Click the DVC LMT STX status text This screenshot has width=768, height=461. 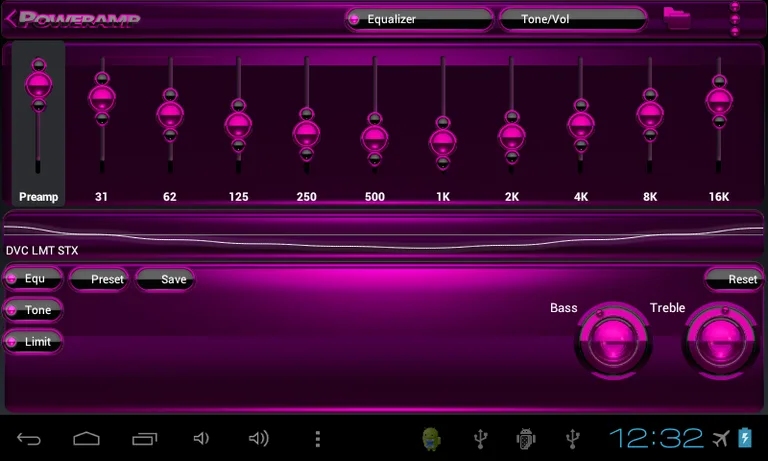(x=42, y=250)
